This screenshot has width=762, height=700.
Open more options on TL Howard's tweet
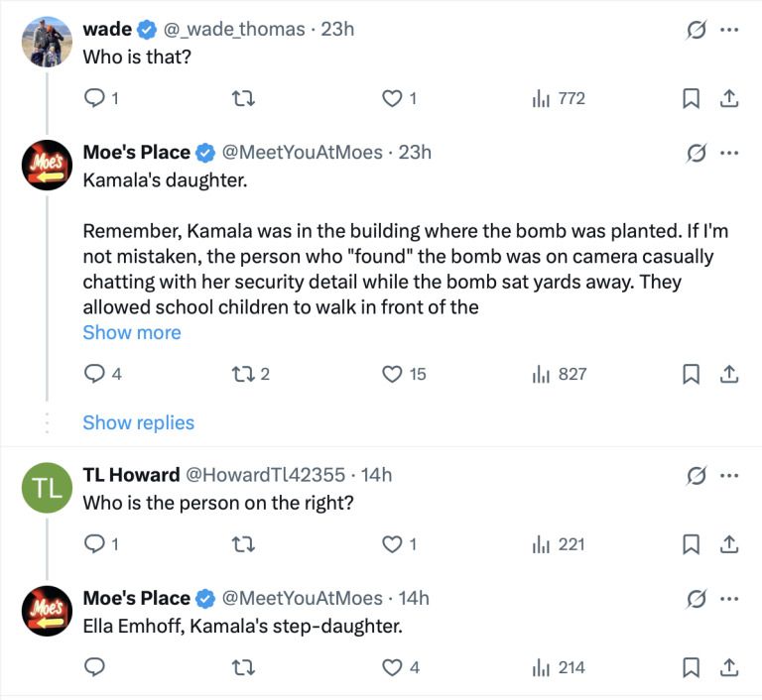point(729,475)
